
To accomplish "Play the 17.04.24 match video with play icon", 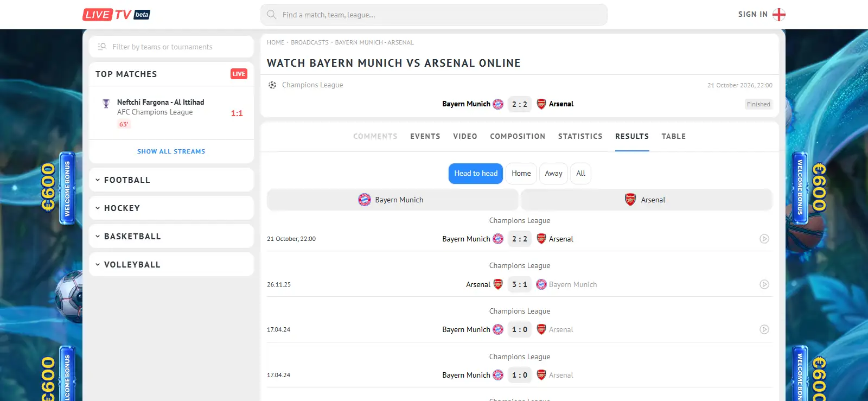I will (x=764, y=329).
